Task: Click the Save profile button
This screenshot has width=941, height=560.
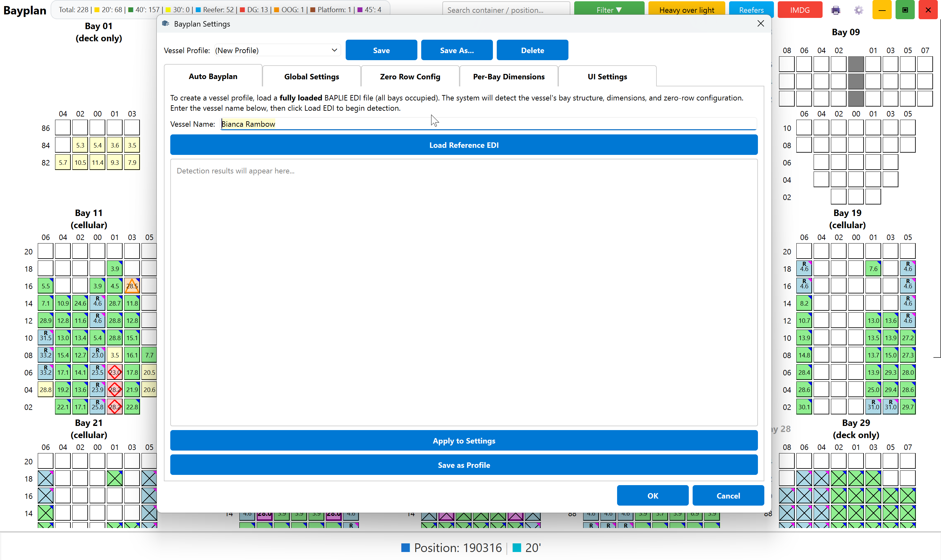Action: coord(381,50)
